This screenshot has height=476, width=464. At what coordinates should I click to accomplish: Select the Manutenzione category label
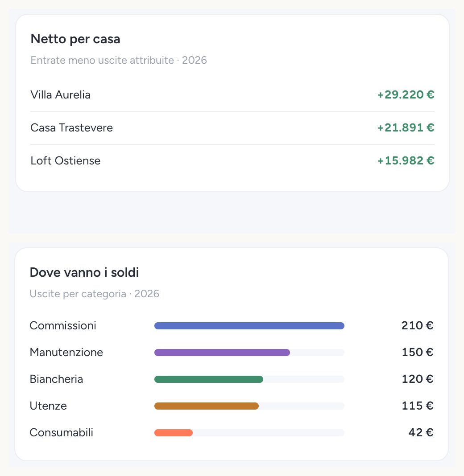click(x=66, y=352)
